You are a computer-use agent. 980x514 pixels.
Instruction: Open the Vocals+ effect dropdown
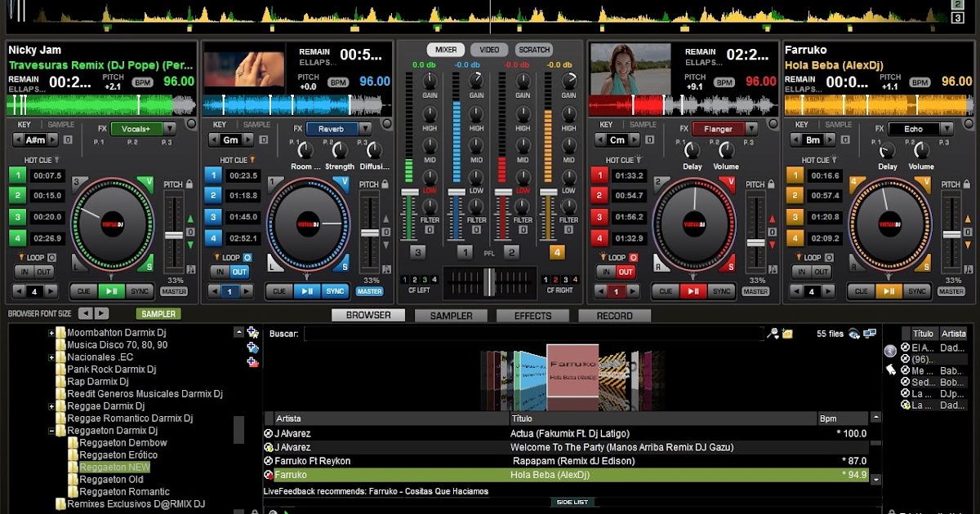[169, 129]
